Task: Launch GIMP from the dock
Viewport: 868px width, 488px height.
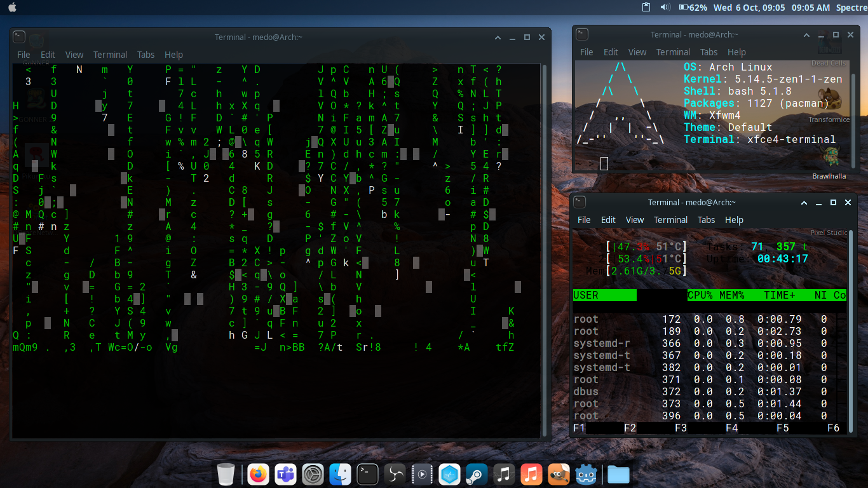Action: (559, 474)
